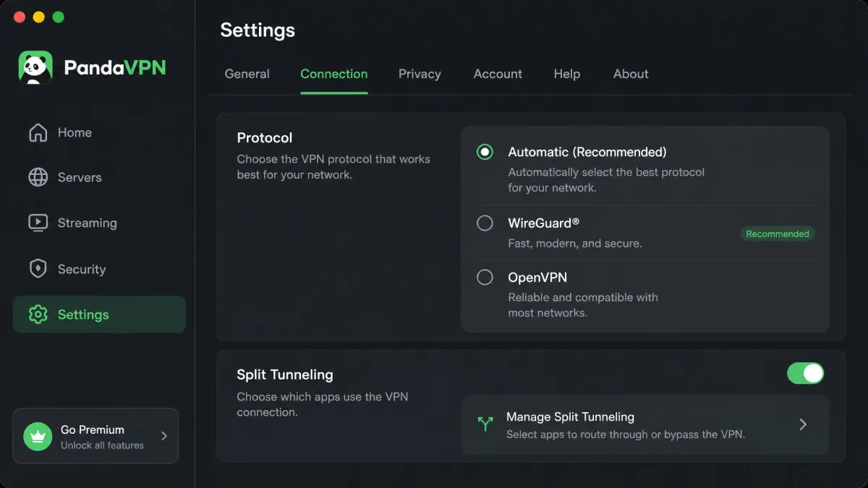
Task: Switch to the Connection tab
Action: [334, 74]
